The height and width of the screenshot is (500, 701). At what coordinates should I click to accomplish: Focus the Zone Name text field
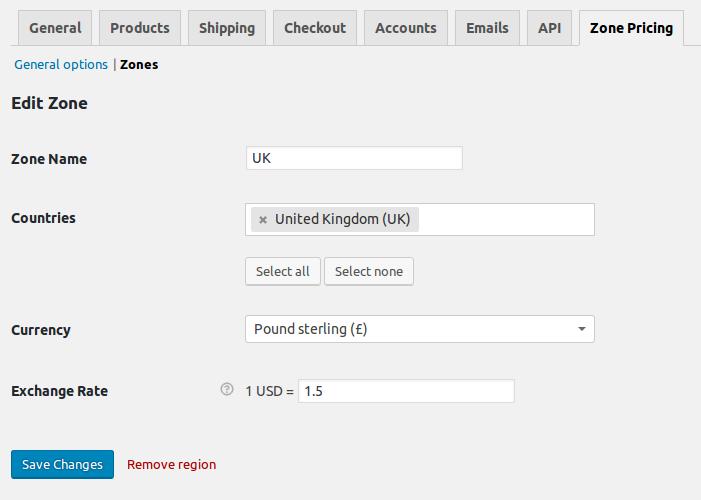click(x=353, y=158)
